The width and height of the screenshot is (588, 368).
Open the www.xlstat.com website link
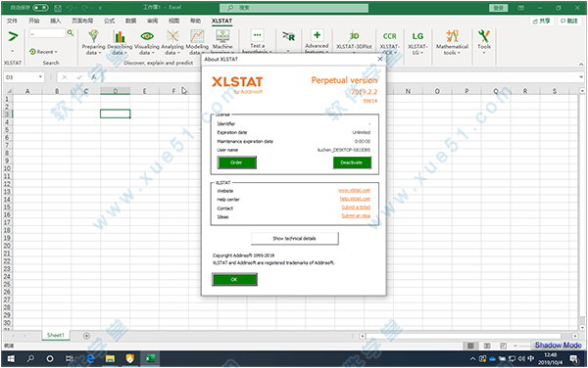[354, 191]
